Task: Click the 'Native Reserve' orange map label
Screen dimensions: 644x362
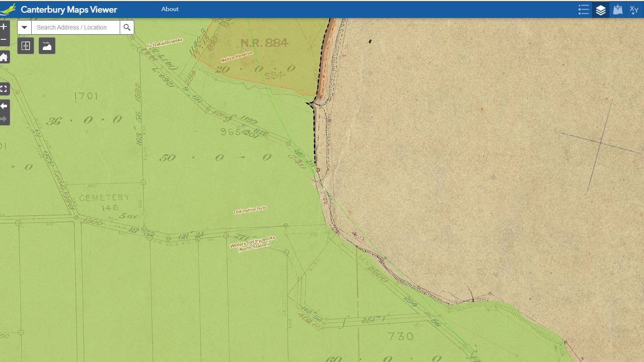Action: (237, 56)
